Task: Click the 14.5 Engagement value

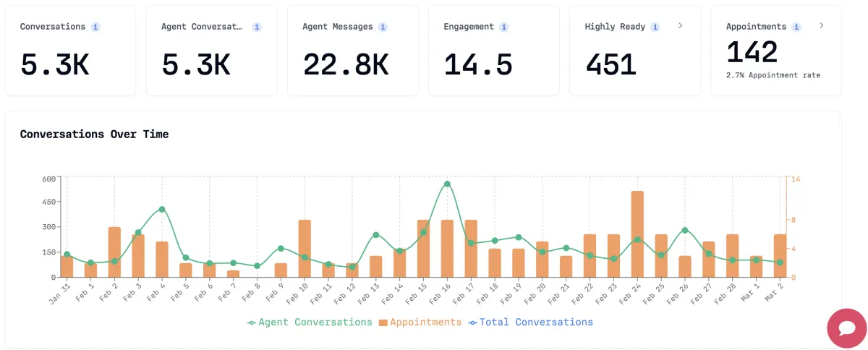Action: [478, 64]
